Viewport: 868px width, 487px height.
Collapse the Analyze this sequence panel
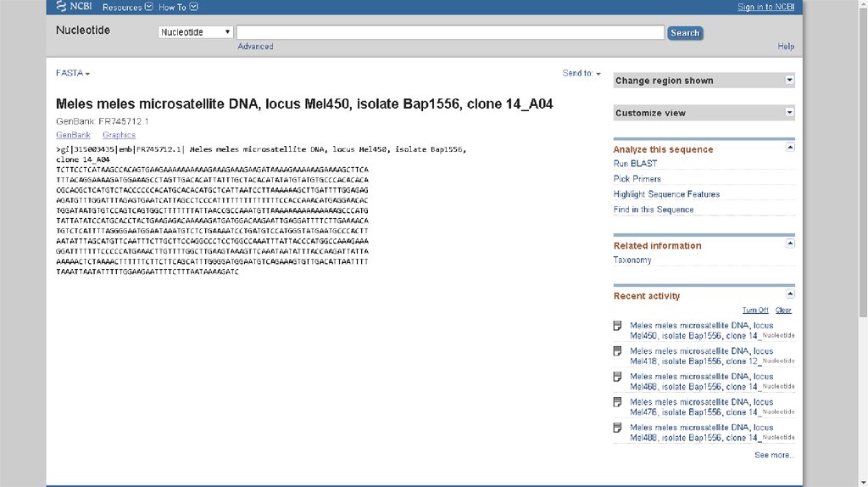click(790, 147)
